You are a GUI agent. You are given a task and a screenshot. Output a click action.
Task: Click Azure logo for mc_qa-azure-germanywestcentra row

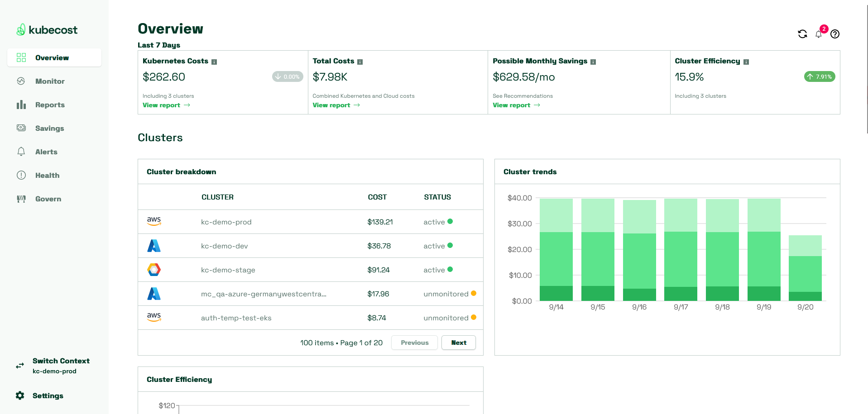154,294
